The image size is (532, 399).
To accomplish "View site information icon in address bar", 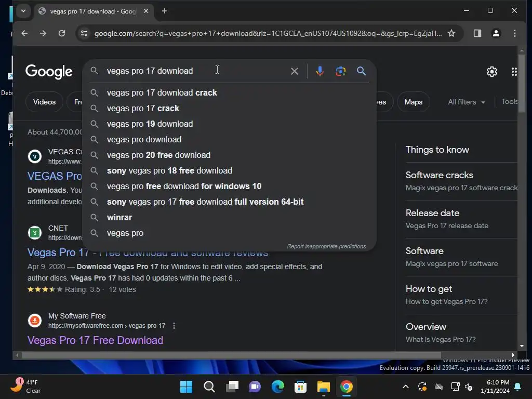I will pyautogui.click(x=84, y=33).
